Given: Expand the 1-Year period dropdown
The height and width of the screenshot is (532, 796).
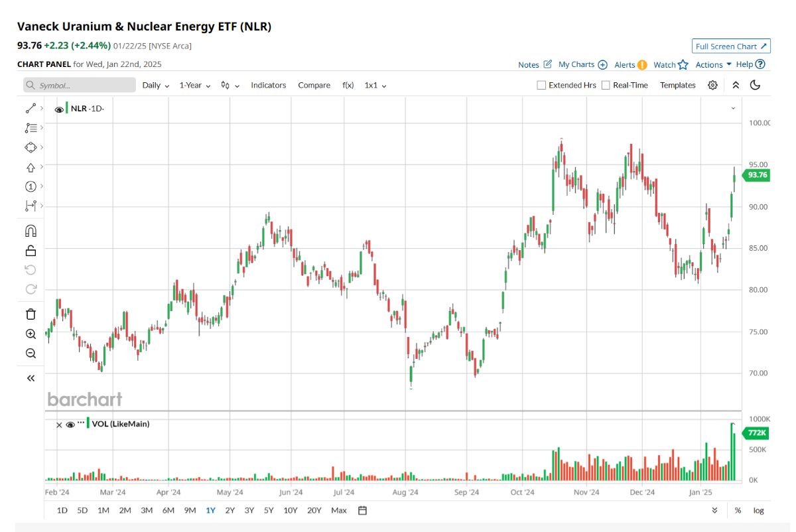Looking at the screenshot, I should click(x=195, y=85).
